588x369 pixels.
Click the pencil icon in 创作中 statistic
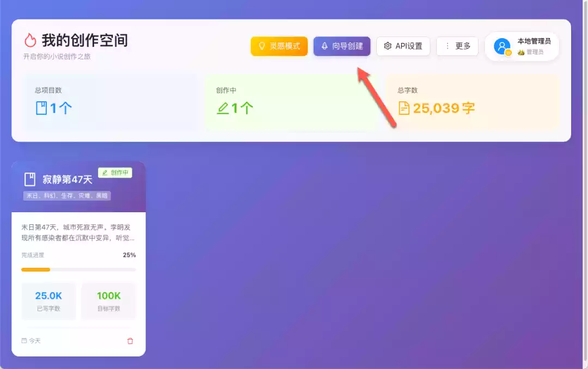point(223,108)
